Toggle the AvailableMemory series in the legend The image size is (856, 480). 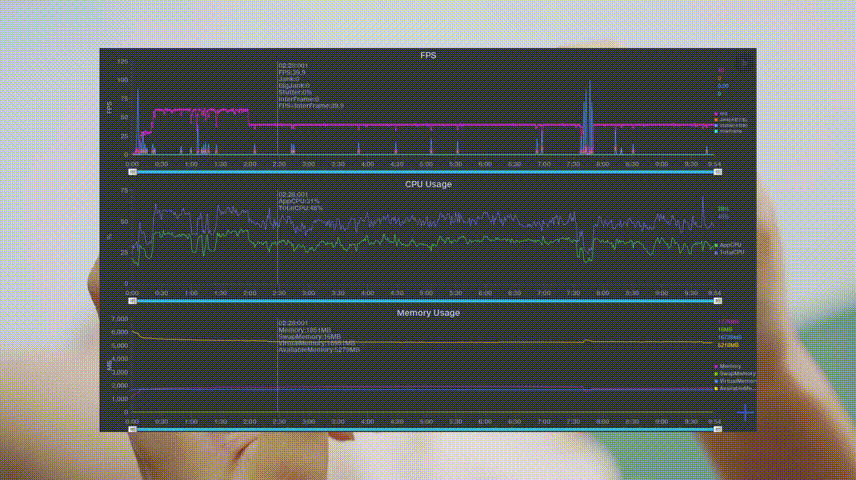[x=735, y=389]
